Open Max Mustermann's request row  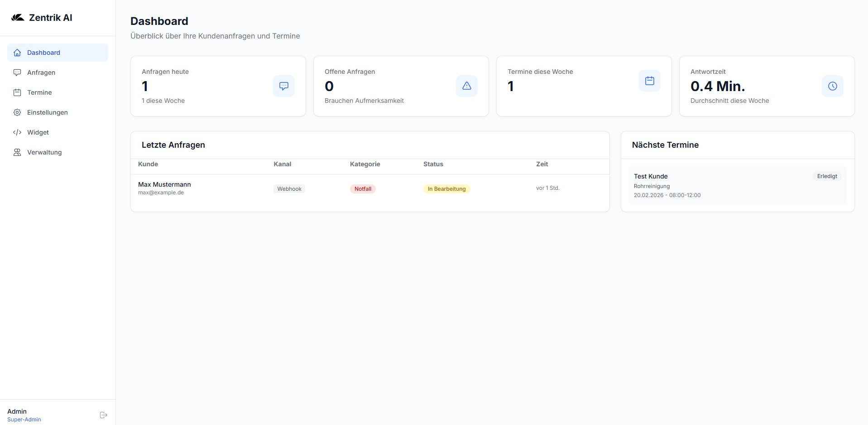[164, 188]
